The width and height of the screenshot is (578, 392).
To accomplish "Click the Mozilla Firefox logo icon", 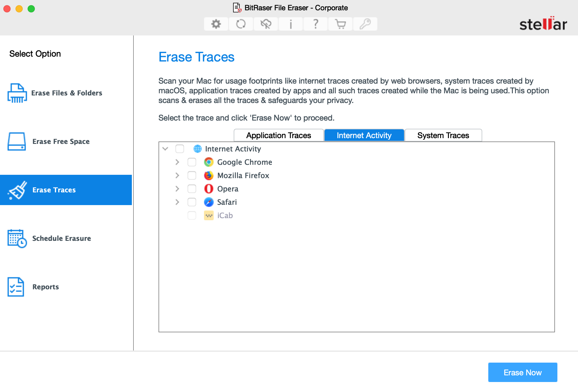I will click(209, 175).
